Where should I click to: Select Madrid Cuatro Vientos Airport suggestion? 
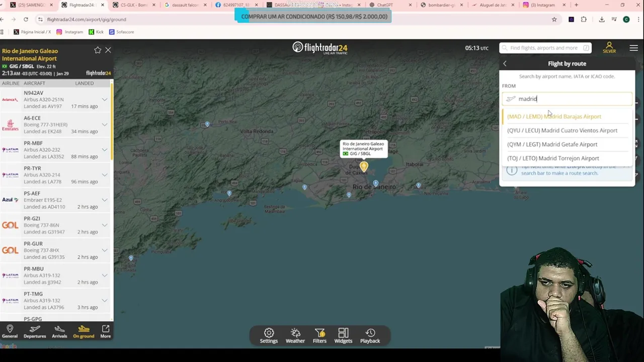[567, 130]
